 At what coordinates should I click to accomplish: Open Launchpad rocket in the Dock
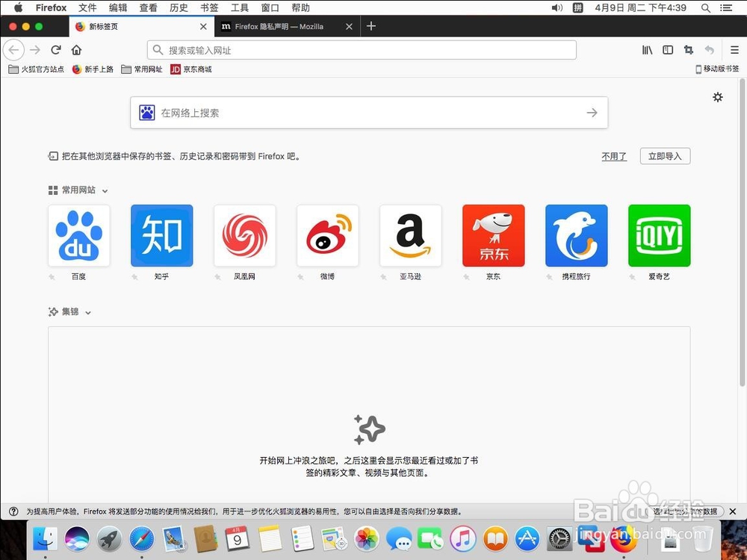point(110,538)
